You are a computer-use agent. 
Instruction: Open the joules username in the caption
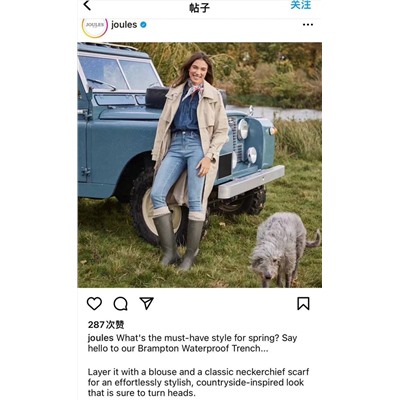click(101, 338)
